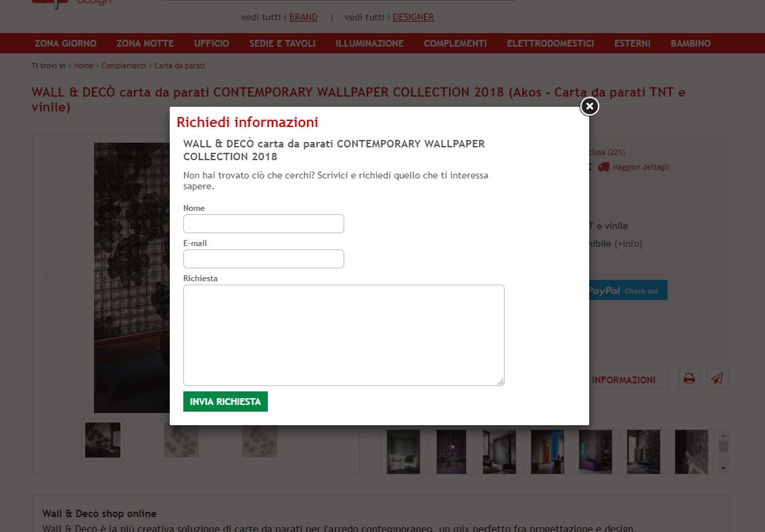This screenshot has width=765, height=532.
Task: Open the ESTERNI category
Action: [632, 43]
